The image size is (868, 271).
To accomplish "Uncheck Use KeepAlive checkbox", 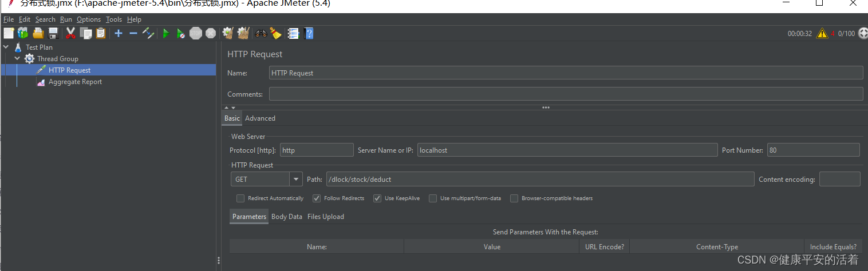I will pos(377,198).
